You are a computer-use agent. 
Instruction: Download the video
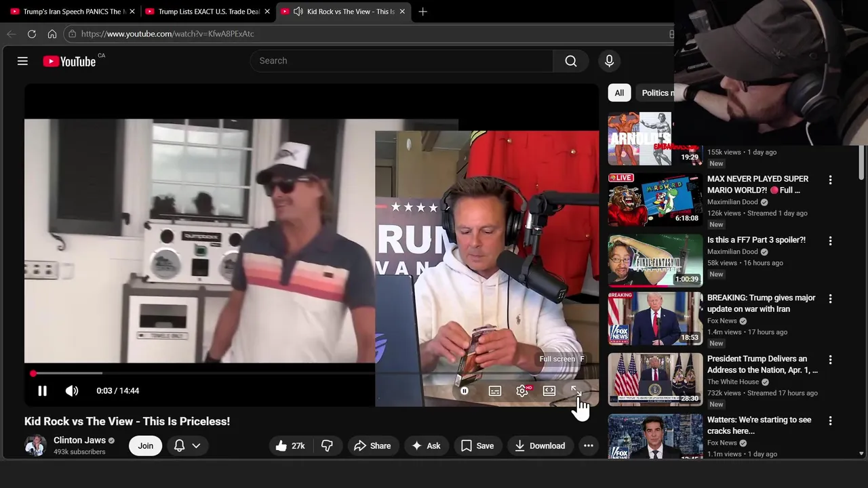coord(540,445)
